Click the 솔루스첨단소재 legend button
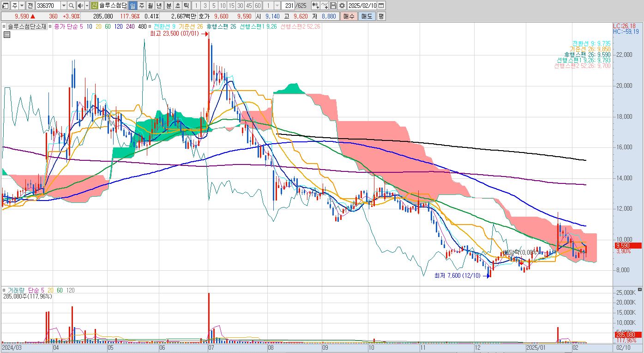 (x=27, y=27)
